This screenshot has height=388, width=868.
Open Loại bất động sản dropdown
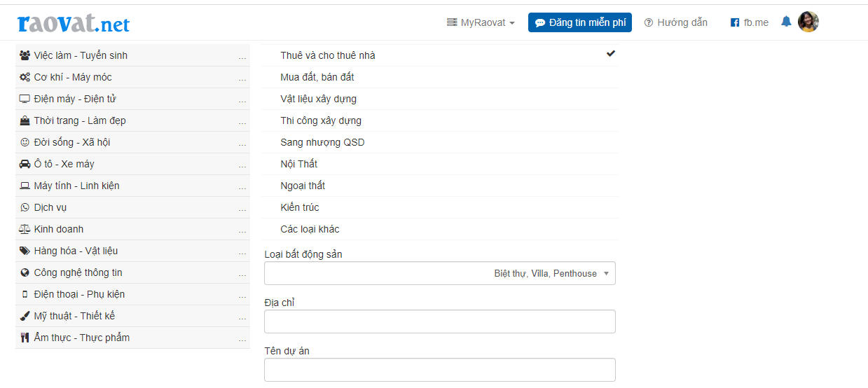coord(440,274)
